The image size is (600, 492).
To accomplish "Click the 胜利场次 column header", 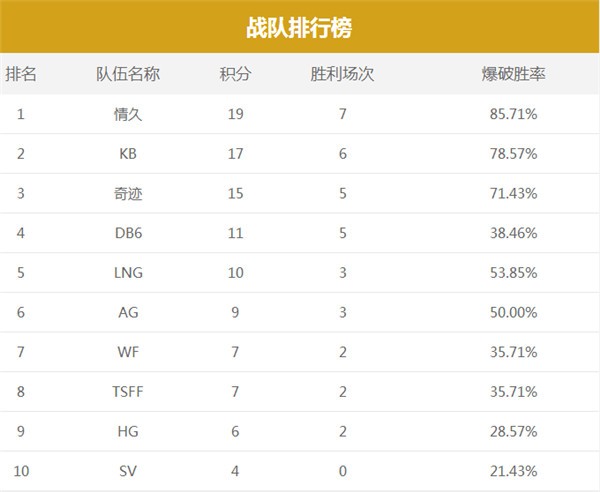I will tap(342, 74).
